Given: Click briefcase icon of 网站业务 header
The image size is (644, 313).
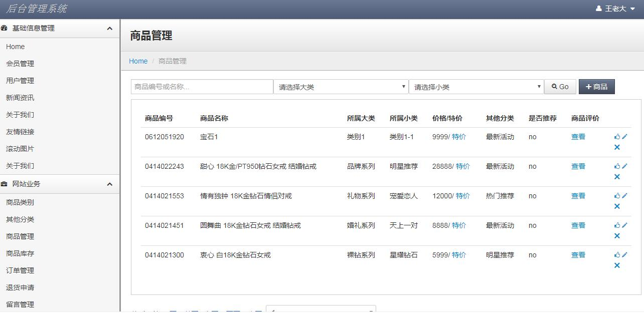Looking at the screenshot, I should (x=4, y=184).
